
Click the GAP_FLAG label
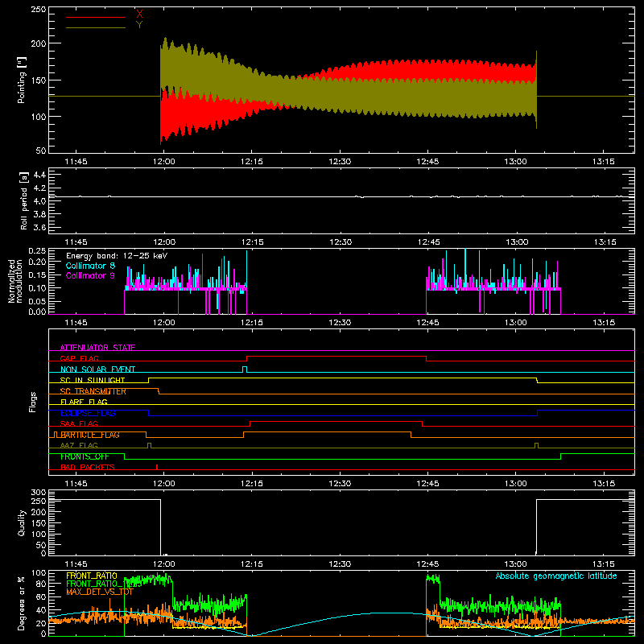click(x=79, y=358)
